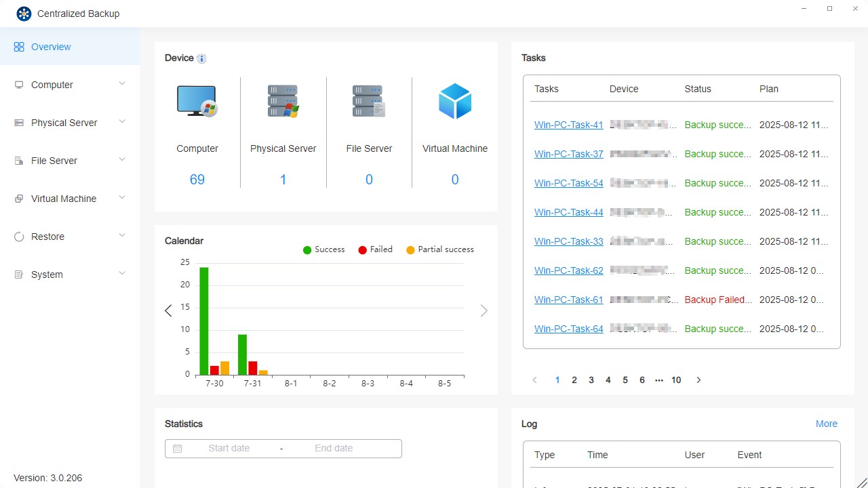This screenshot has height=488, width=868.
Task: Expand the System sidebar section
Action: point(122,274)
